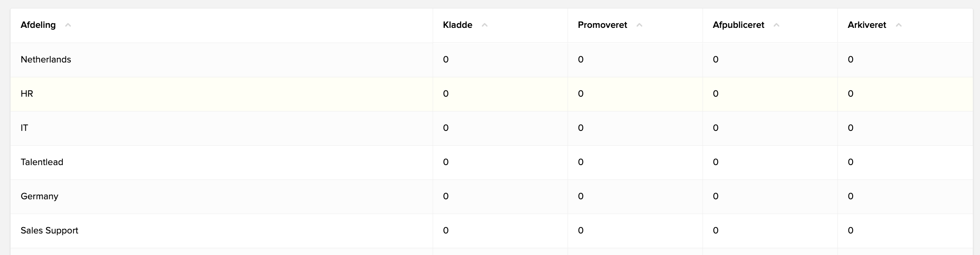This screenshot has width=980, height=255.
Task: Open the Sales Support row
Action: coord(492,231)
